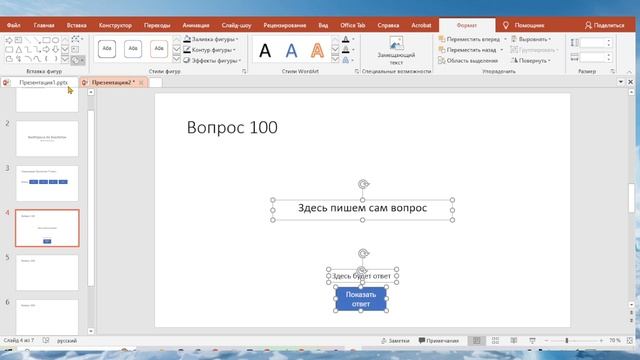The image size is (640, 360).
Task: Toggle the Заметки notes pane
Action: pos(395,340)
